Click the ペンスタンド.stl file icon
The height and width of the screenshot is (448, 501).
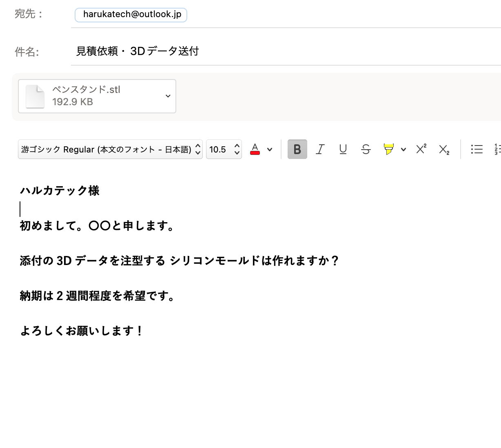tap(35, 96)
